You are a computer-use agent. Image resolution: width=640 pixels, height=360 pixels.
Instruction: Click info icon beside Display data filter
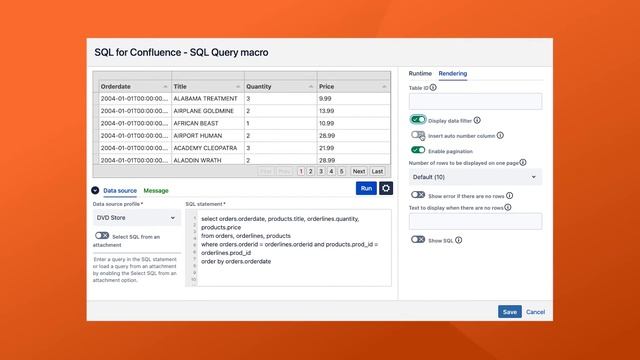(x=477, y=120)
